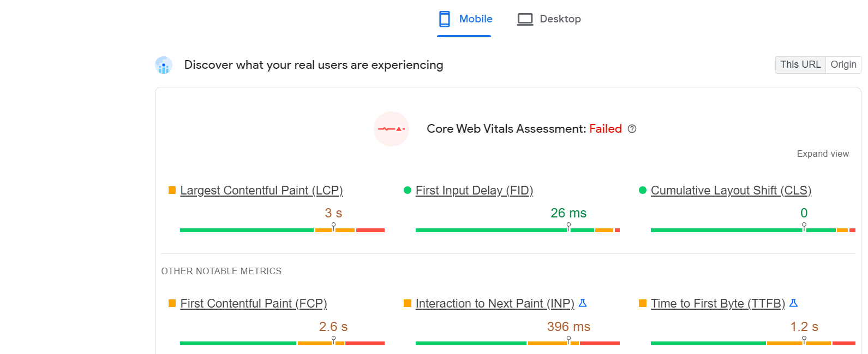Click the CrUX real users logo icon

[x=163, y=65]
